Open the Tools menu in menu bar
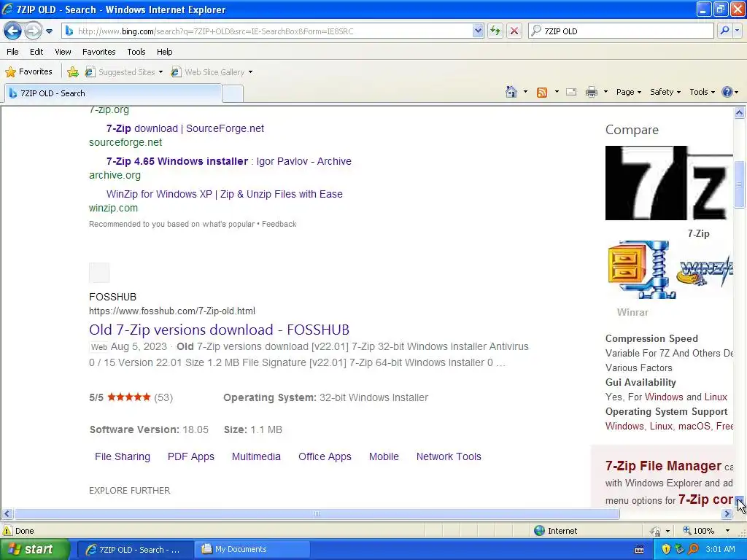Image resolution: width=747 pixels, height=560 pixels. coord(136,52)
